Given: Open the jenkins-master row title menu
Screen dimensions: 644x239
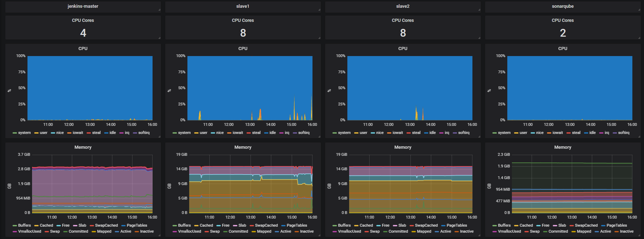Looking at the screenshot, I should pos(83,6).
